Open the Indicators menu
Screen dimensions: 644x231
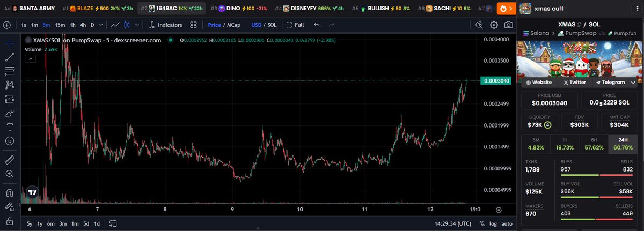[165, 25]
